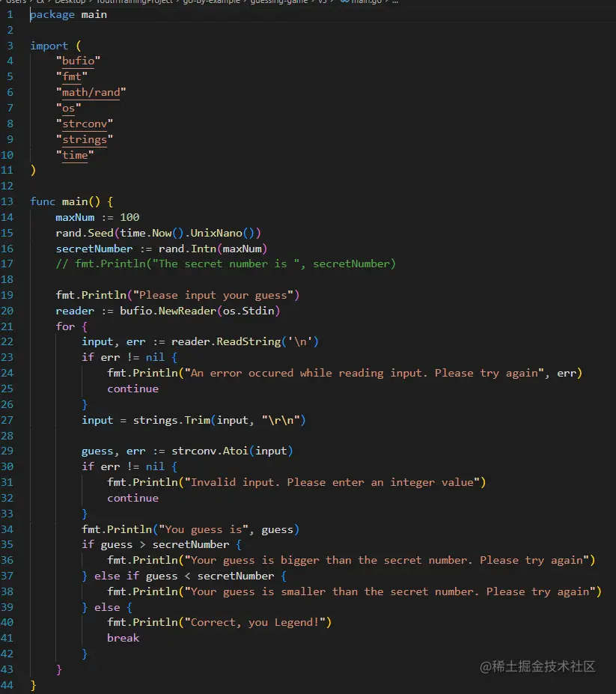Click 'secretNumber' in the line 35 comparison
The width and height of the screenshot is (616, 694).
pyautogui.click(x=191, y=544)
